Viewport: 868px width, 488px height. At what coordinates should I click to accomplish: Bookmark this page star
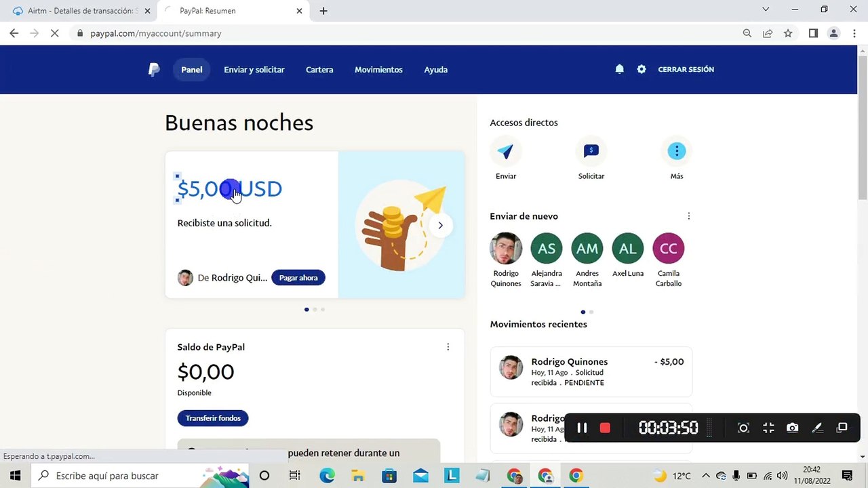[788, 33]
